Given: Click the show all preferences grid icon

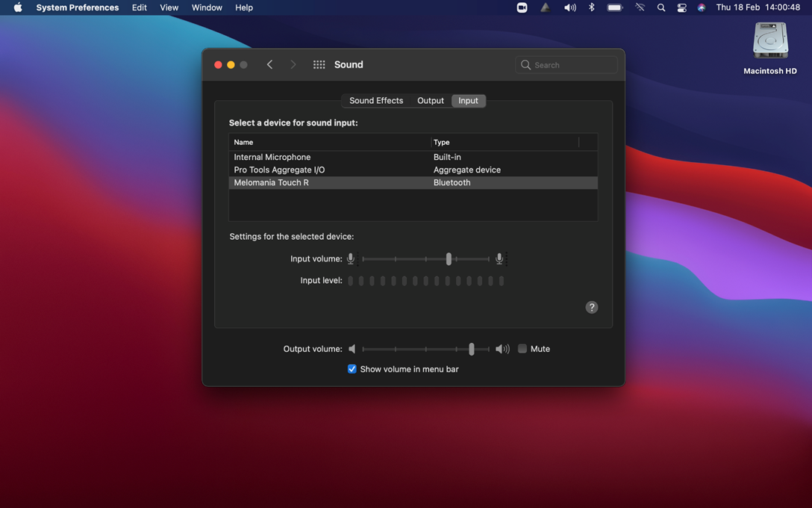Looking at the screenshot, I should [319, 65].
